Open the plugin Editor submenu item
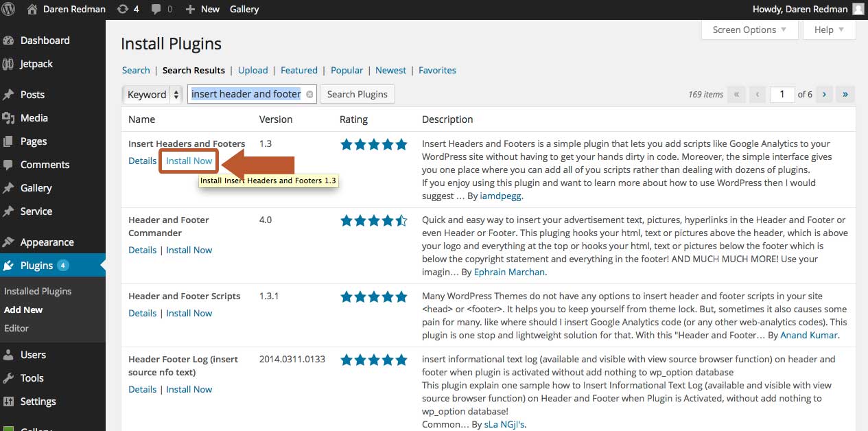This screenshot has width=868, height=431. 16,328
